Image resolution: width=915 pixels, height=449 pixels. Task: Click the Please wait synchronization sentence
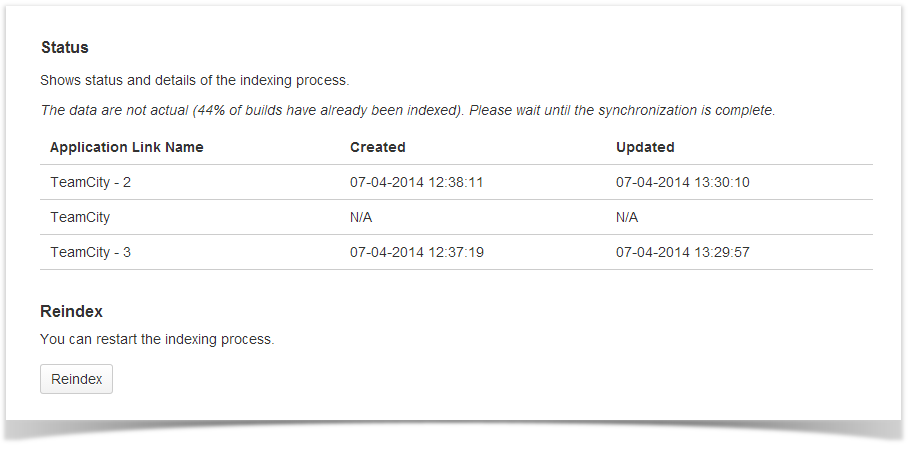(622, 110)
